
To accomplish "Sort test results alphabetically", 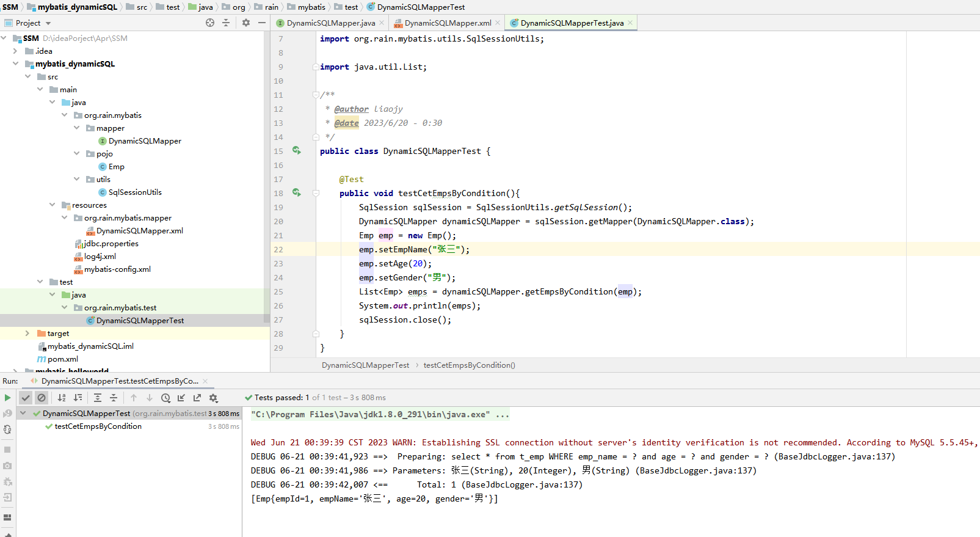I will coord(62,398).
